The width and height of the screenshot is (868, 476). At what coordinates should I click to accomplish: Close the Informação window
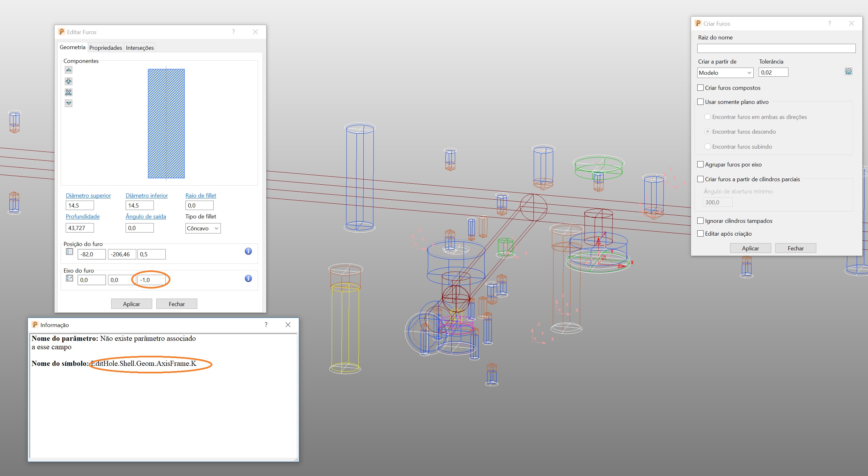(x=288, y=325)
